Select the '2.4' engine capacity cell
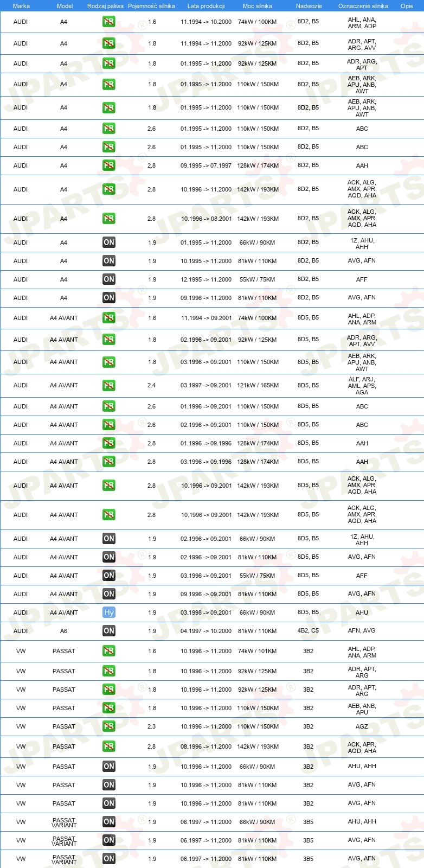The height and width of the screenshot is (868, 424). [152, 385]
